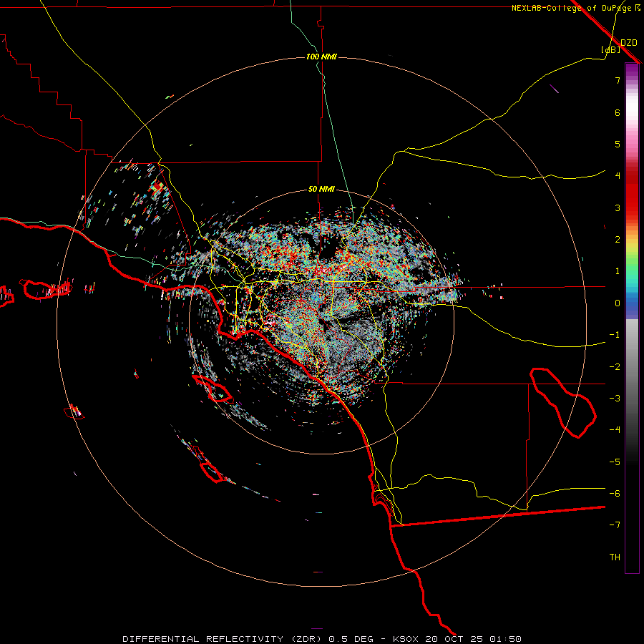This screenshot has height=644, width=644.
Task: Click the 50 NMI range ring label
Action: (321, 190)
